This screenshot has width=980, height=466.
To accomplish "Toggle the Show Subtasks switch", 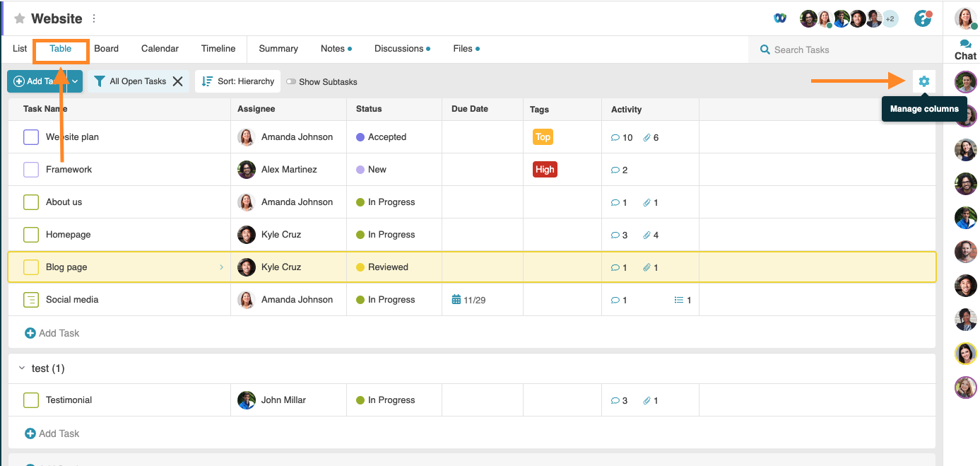I will point(290,81).
